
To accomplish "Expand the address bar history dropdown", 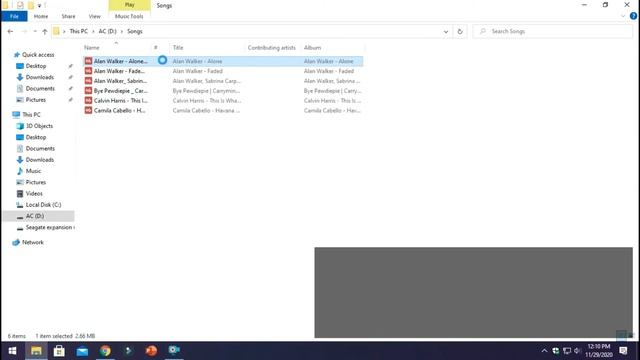I will click(446, 31).
